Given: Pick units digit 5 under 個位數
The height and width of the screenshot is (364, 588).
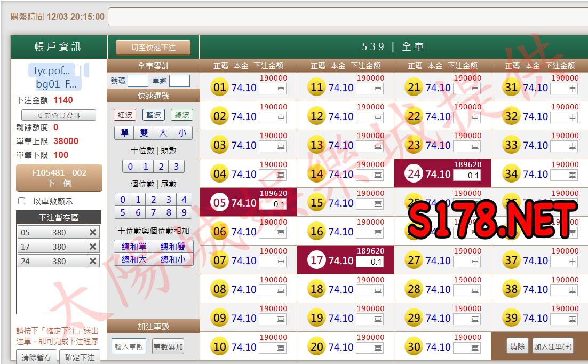Looking at the screenshot, I should point(123,212).
